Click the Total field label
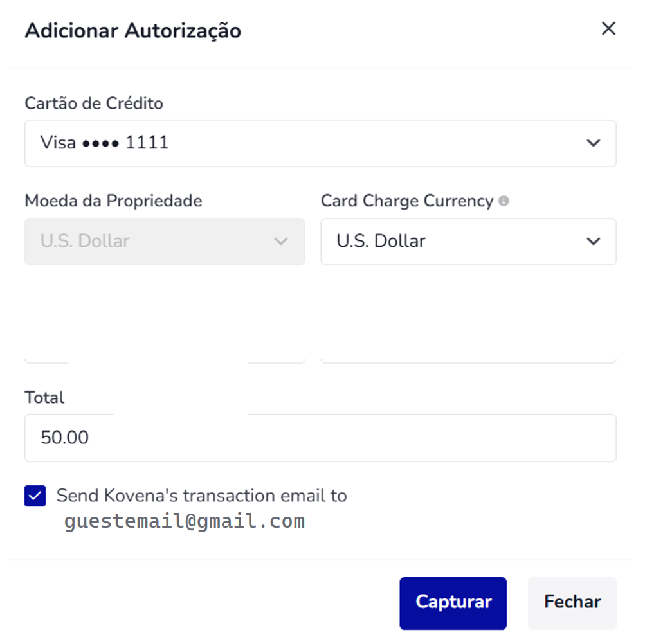 click(44, 397)
